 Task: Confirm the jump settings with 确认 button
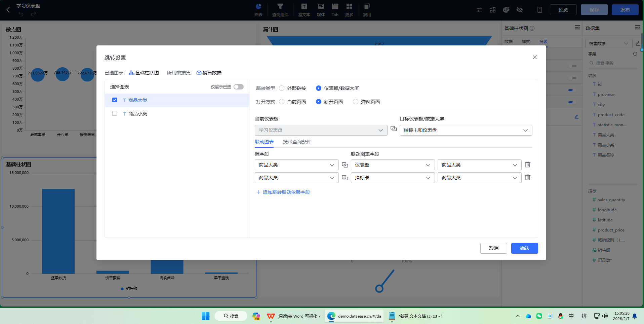pos(524,248)
